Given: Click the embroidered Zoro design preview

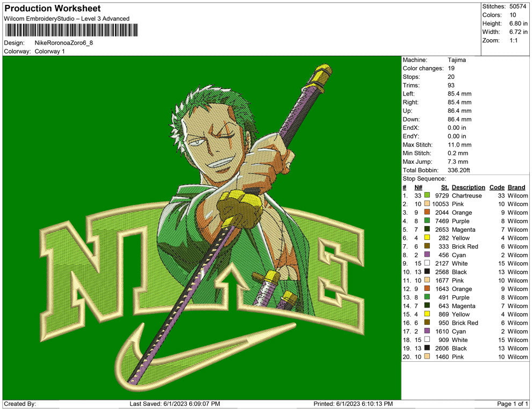Looking at the screenshot, I should pos(202,228).
